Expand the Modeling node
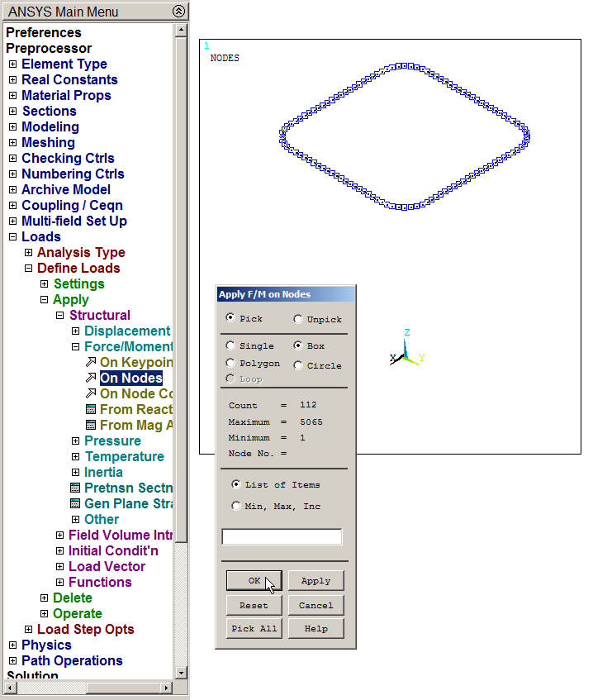This screenshot has width=593, height=700. (13, 126)
